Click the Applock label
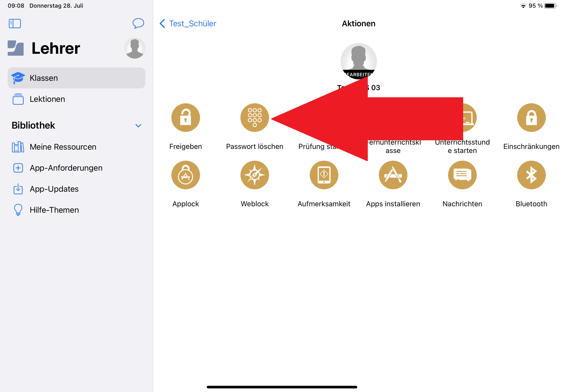The width and height of the screenshot is (564, 392). (x=186, y=204)
